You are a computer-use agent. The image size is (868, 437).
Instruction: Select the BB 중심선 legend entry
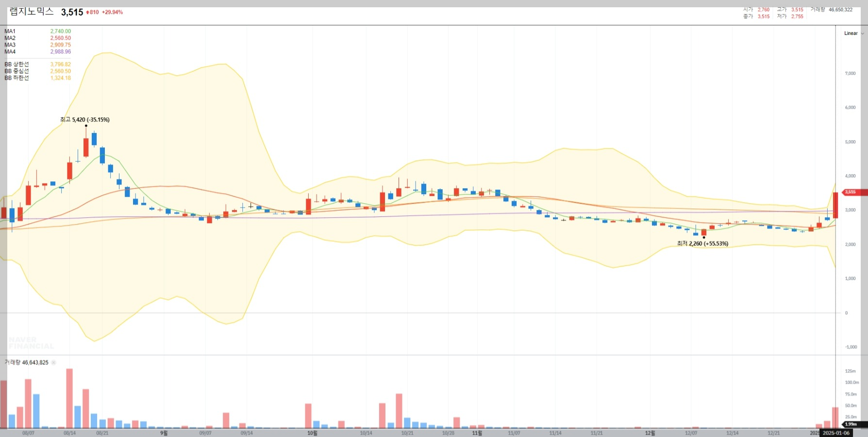tap(37, 71)
